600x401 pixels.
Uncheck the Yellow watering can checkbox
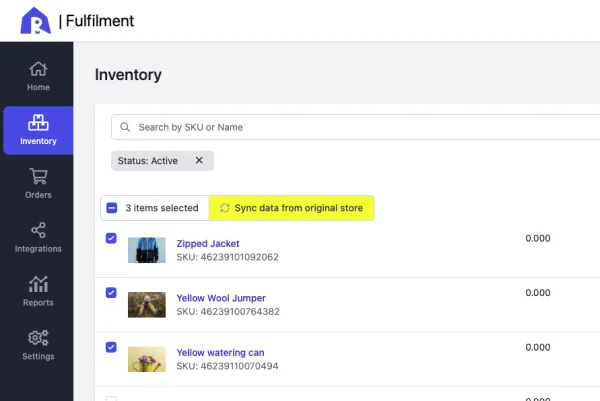(x=111, y=347)
